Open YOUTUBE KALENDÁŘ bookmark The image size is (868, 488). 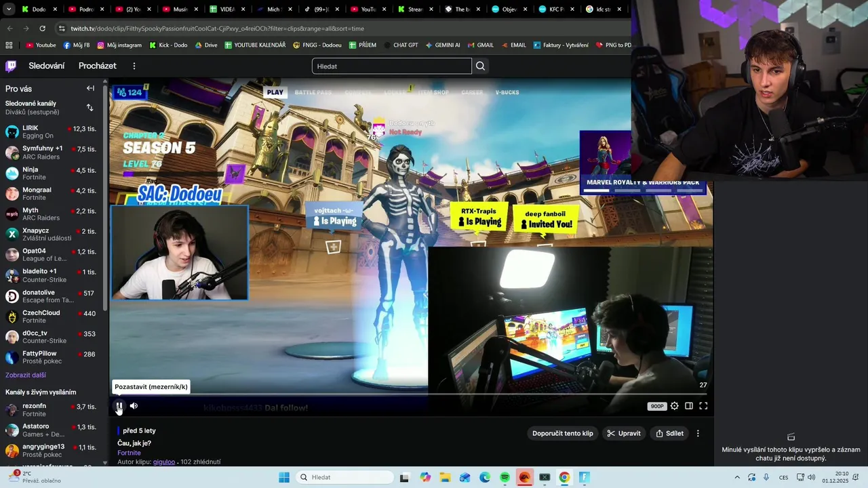[255, 45]
